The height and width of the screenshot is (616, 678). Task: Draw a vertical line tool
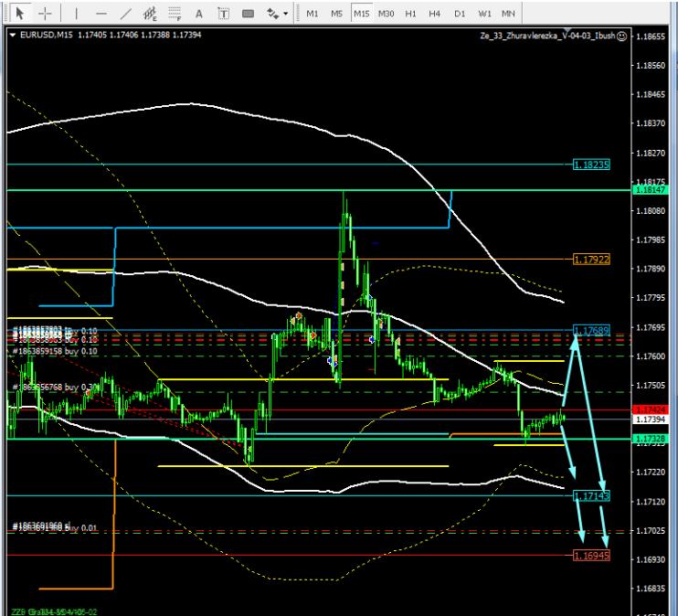coord(76,14)
